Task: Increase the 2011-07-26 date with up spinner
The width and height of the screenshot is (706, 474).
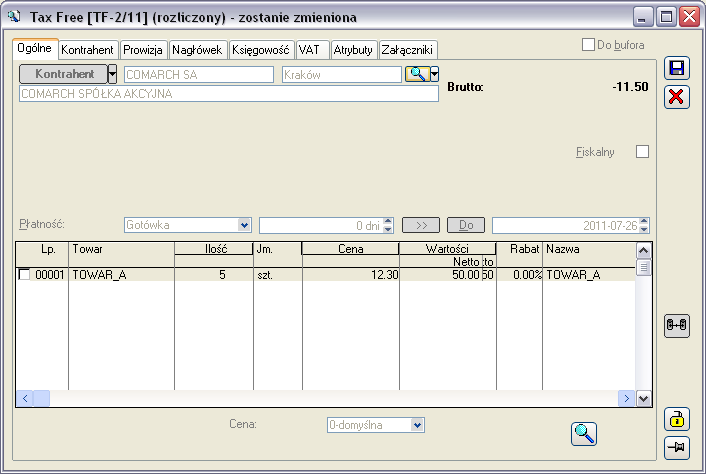Action: (644, 221)
